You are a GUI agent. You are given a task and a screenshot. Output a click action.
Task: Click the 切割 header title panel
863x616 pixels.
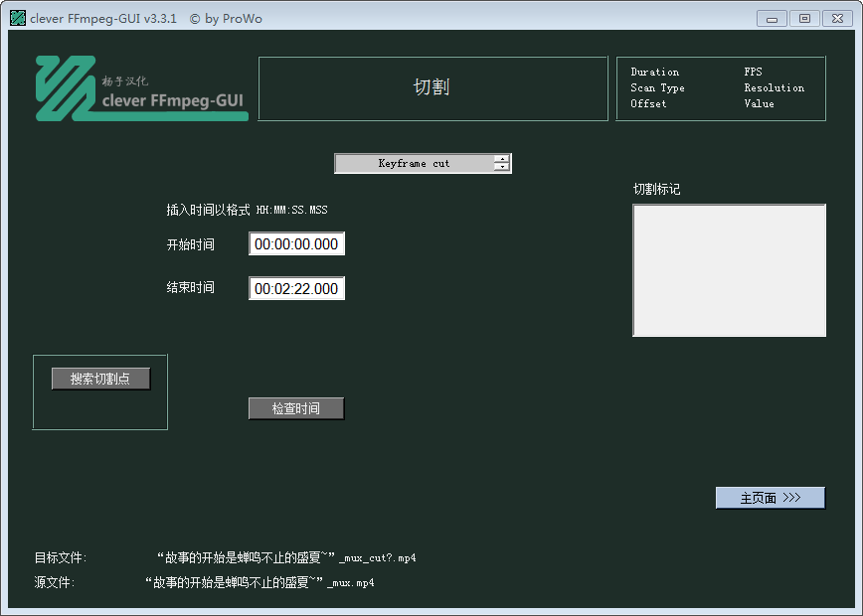(433, 88)
